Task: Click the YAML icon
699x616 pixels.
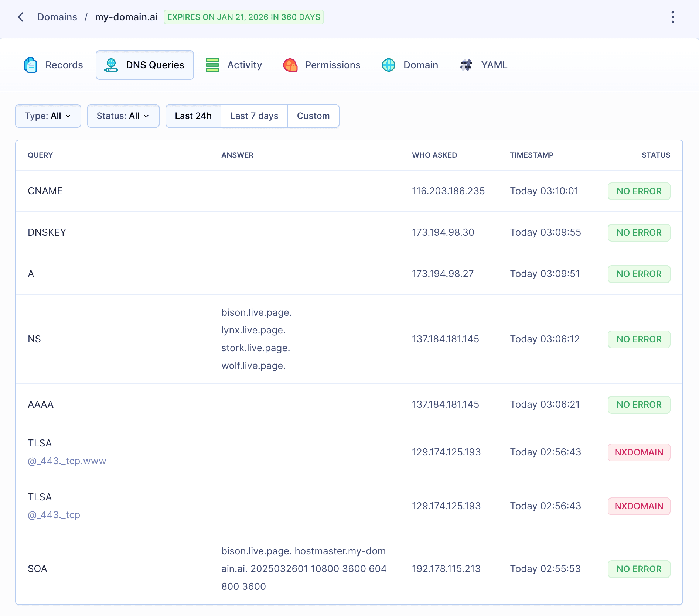Action: pyautogui.click(x=466, y=65)
